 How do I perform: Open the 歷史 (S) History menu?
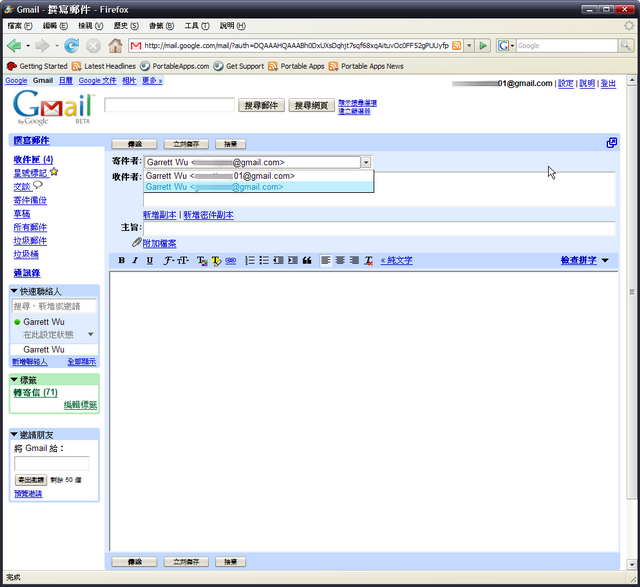pos(126,26)
